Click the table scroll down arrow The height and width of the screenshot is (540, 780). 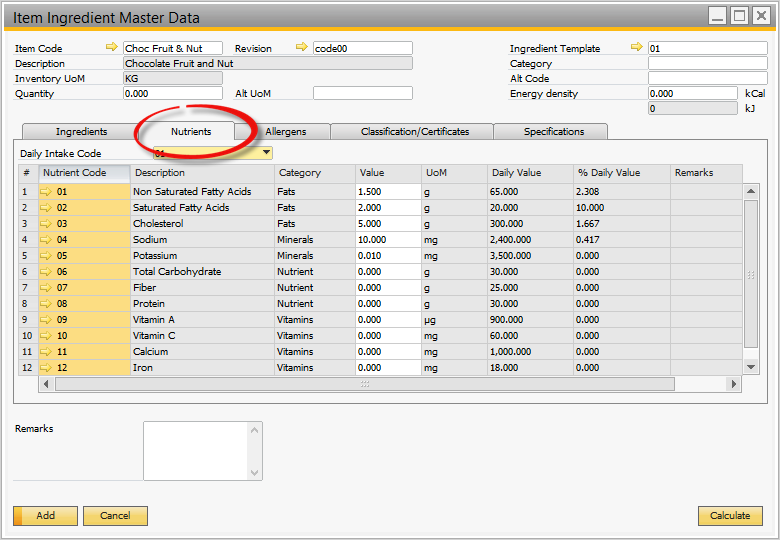(x=751, y=367)
